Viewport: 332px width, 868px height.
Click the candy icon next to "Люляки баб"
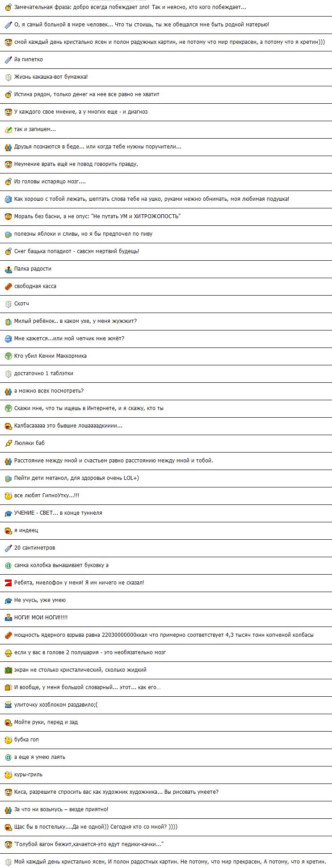pos(8,444)
